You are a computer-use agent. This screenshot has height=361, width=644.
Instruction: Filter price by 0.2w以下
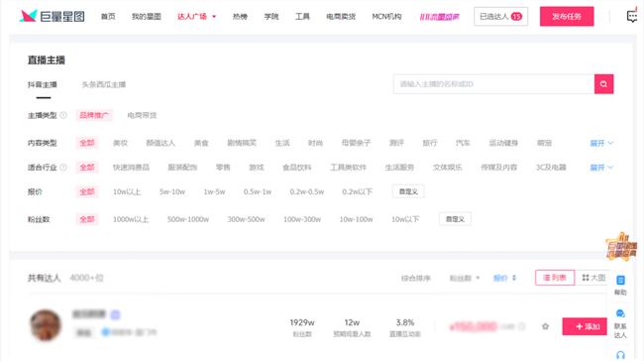coord(358,192)
